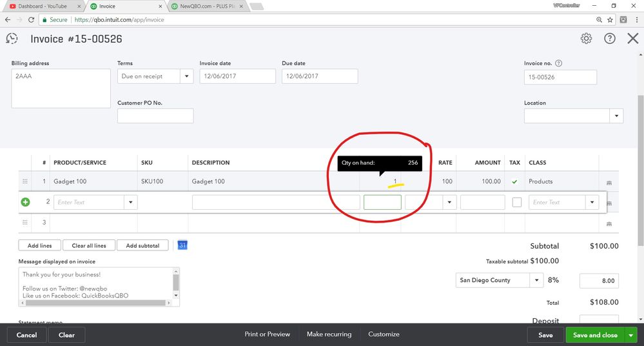644x346 pixels.
Task: Click the Secure padlock indicator
Action: pos(55,20)
